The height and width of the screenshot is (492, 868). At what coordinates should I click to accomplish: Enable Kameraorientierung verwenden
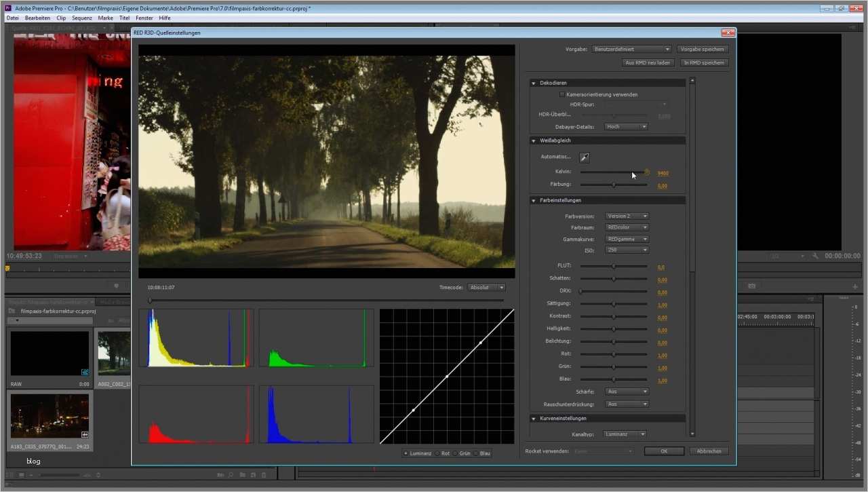[x=562, y=94]
